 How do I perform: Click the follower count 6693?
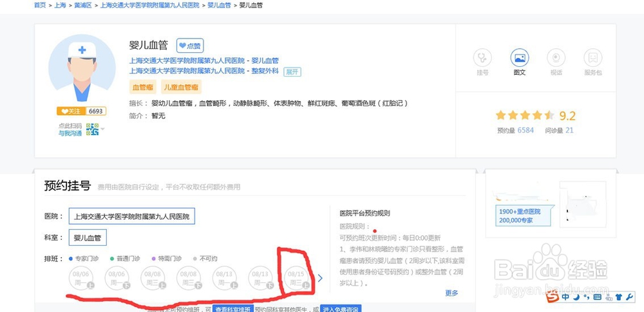coord(96,111)
